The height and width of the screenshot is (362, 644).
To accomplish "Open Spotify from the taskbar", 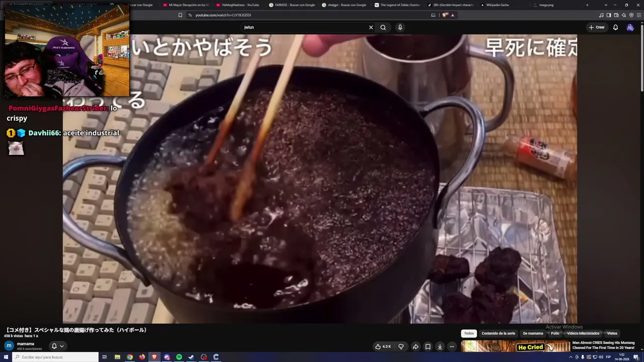I will 179,357.
